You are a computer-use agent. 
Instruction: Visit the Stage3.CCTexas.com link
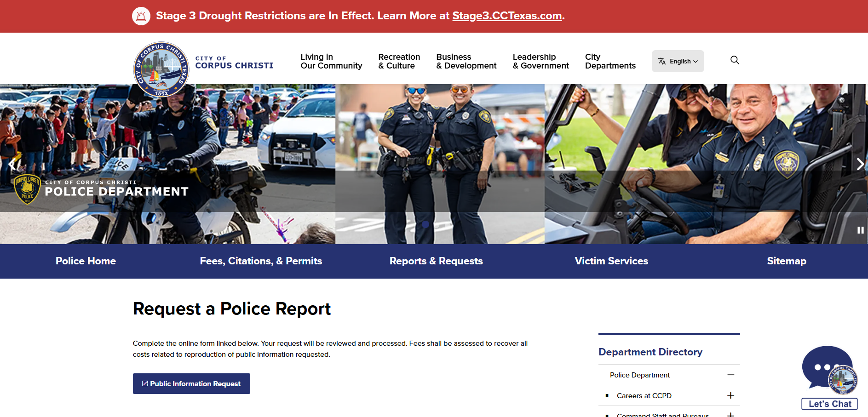tap(506, 16)
